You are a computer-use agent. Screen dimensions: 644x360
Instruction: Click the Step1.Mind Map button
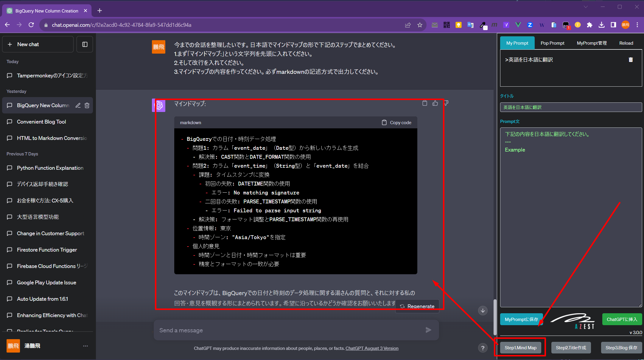[x=520, y=348]
